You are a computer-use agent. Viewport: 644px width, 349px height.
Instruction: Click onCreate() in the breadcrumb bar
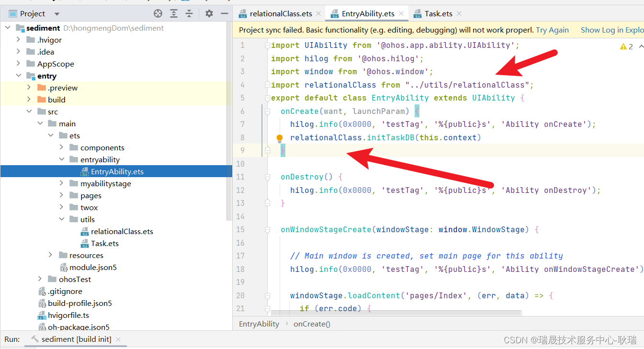(312, 324)
